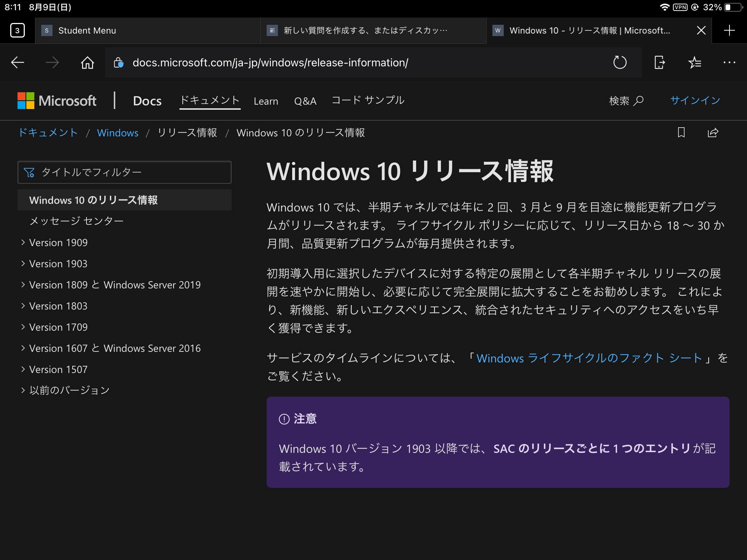Tap the bookmark icon near breadcrumbs
Image resolution: width=747 pixels, height=560 pixels.
tap(681, 132)
